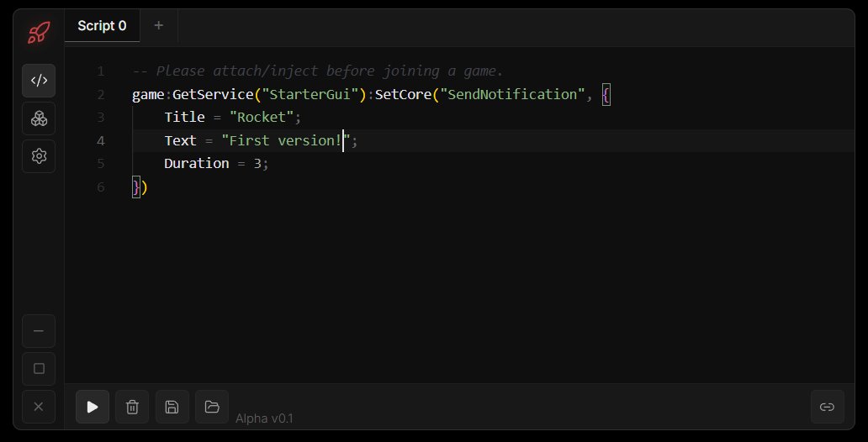Click "SendNotification" string in code
868x442 pixels.
click(x=512, y=94)
